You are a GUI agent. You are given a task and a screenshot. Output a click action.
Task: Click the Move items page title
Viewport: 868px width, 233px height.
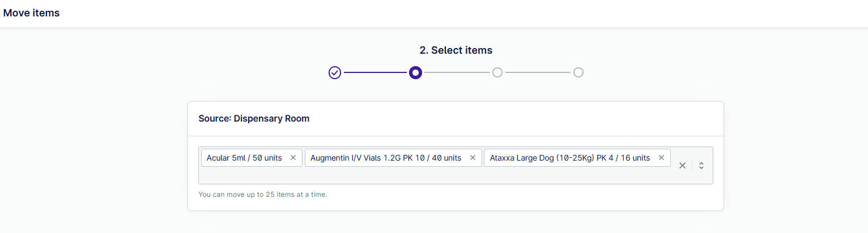[32, 12]
